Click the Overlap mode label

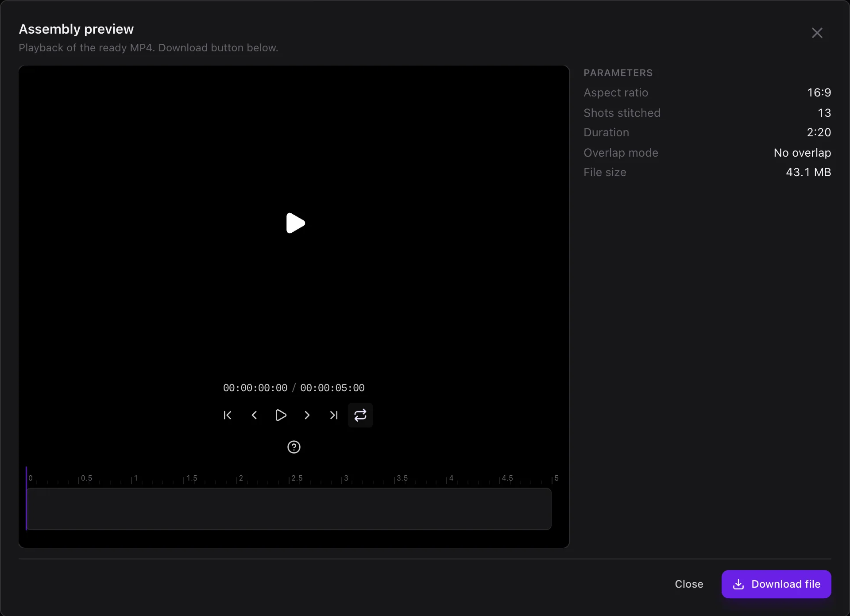pyautogui.click(x=621, y=153)
